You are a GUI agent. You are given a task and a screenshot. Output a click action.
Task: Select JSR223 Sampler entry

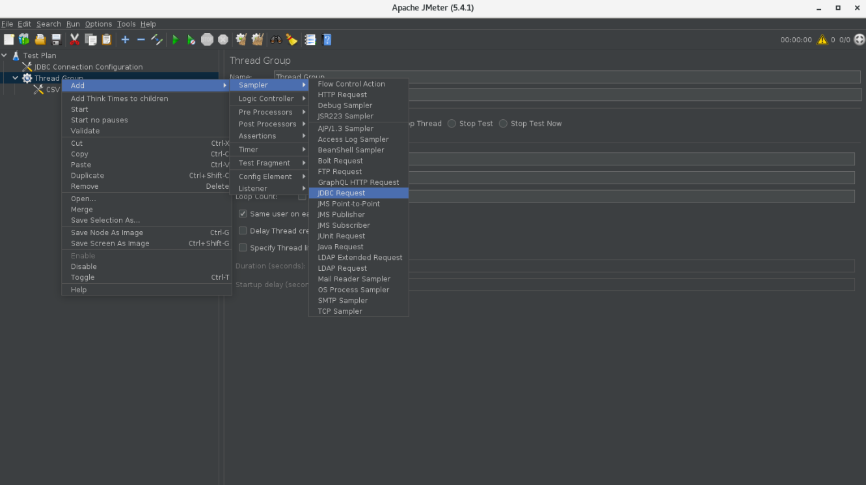(x=359, y=116)
